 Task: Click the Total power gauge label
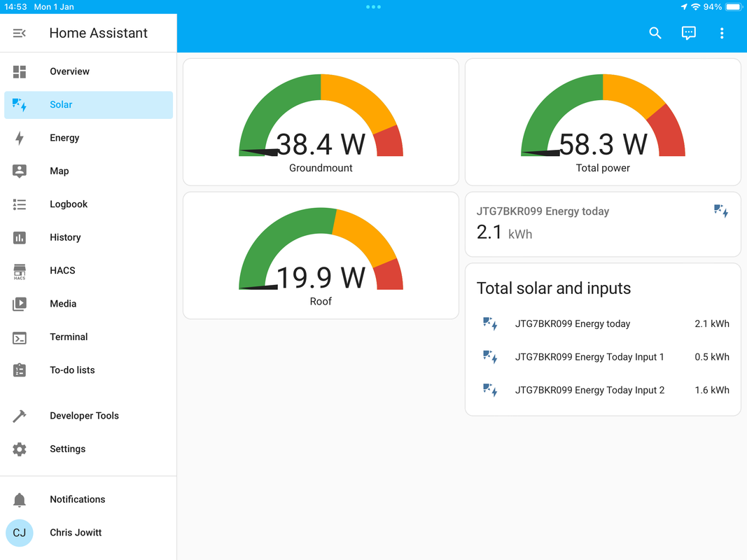click(x=603, y=168)
